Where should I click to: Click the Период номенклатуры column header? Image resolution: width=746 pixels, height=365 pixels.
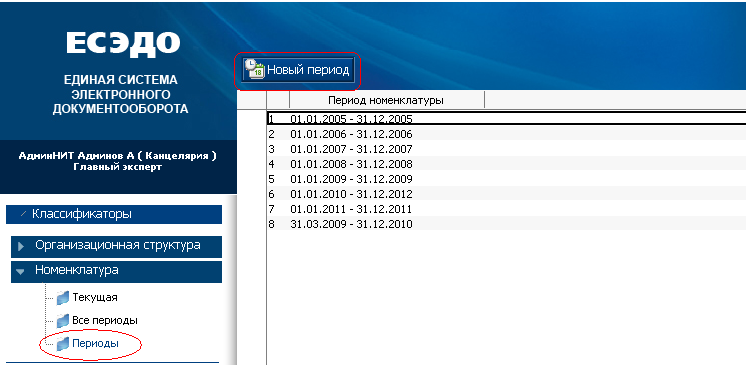(x=386, y=100)
